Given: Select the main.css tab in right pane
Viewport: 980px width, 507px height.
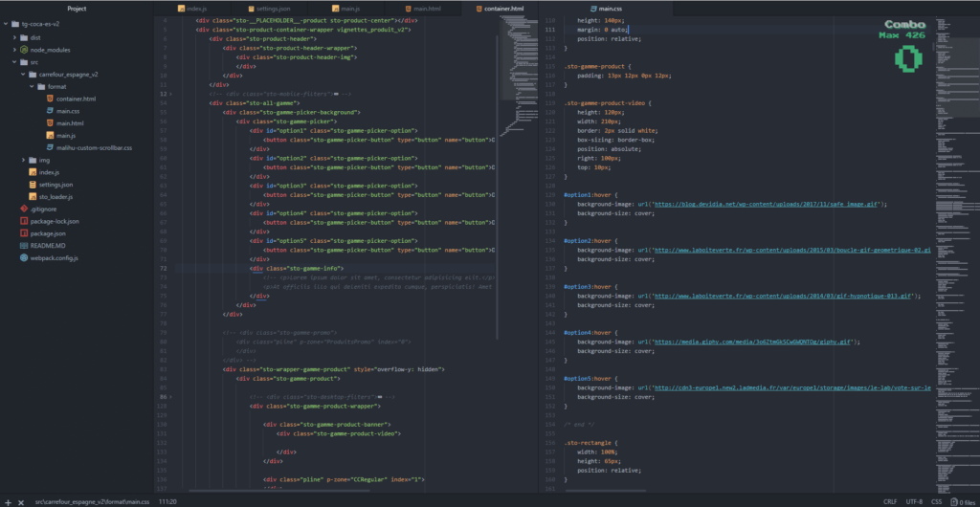Looking at the screenshot, I should [x=606, y=9].
